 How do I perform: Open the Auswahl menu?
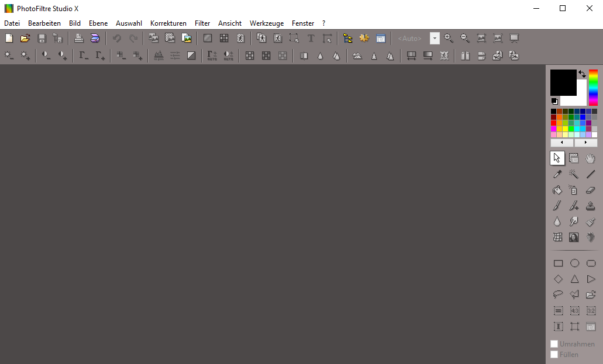[x=129, y=23]
